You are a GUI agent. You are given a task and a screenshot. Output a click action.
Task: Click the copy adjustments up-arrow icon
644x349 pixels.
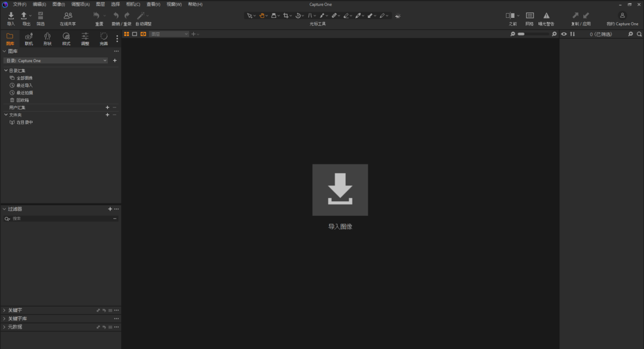click(575, 16)
